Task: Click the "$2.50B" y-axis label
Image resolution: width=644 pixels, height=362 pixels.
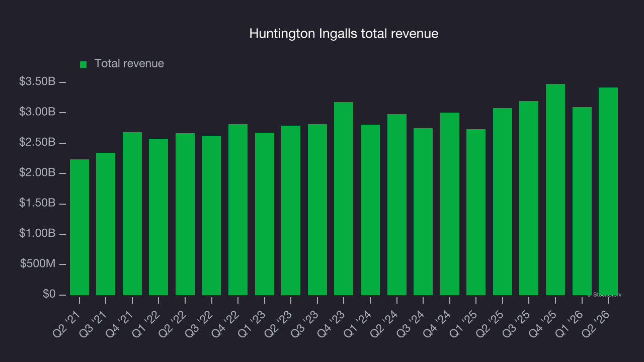Action: [x=37, y=143]
